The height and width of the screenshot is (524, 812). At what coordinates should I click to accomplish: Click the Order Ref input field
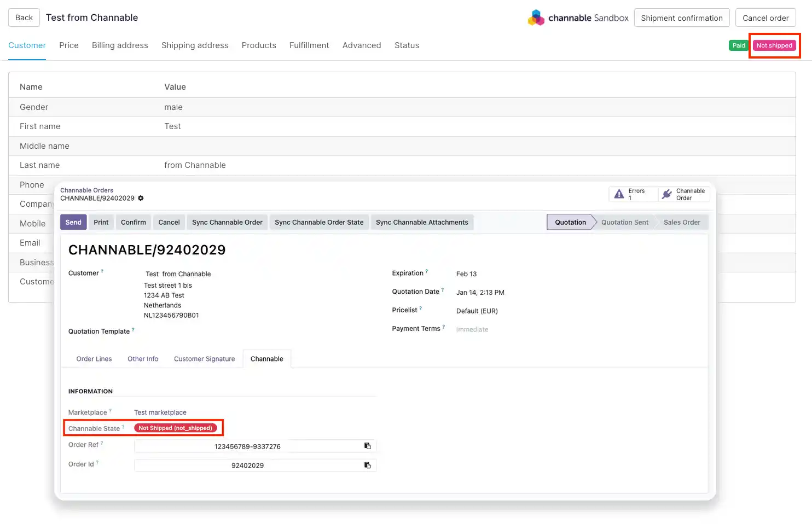(247, 446)
